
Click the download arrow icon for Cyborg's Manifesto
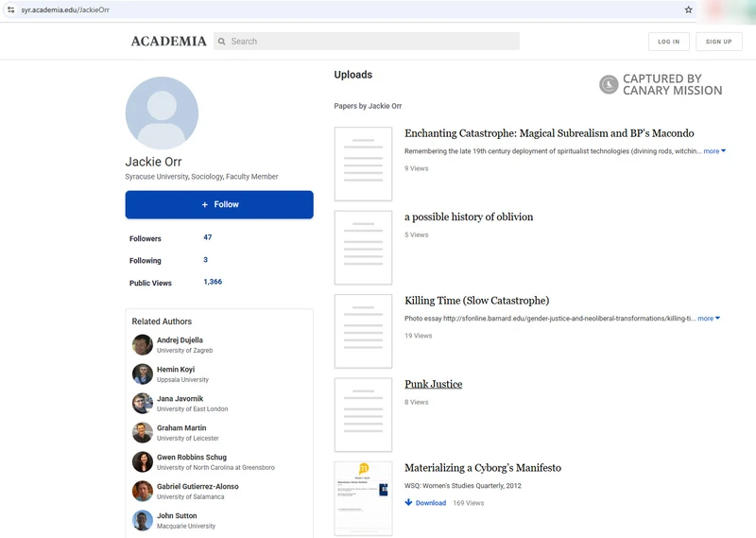click(x=408, y=502)
